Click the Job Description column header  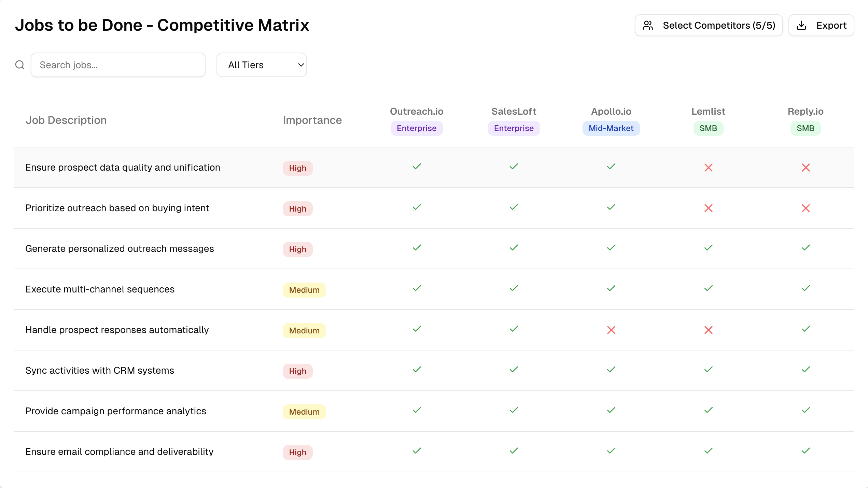pyautogui.click(x=66, y=120)
